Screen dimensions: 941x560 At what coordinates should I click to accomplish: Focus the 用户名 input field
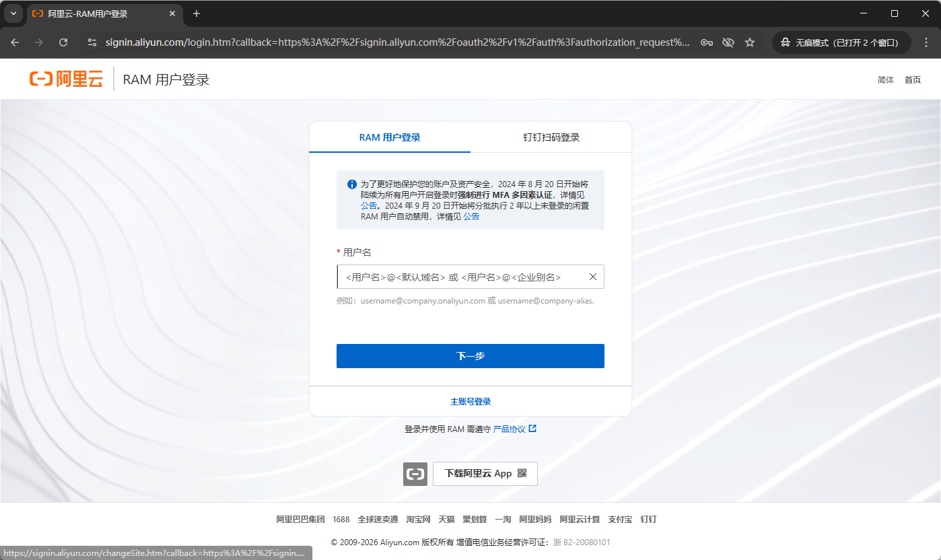461,277
